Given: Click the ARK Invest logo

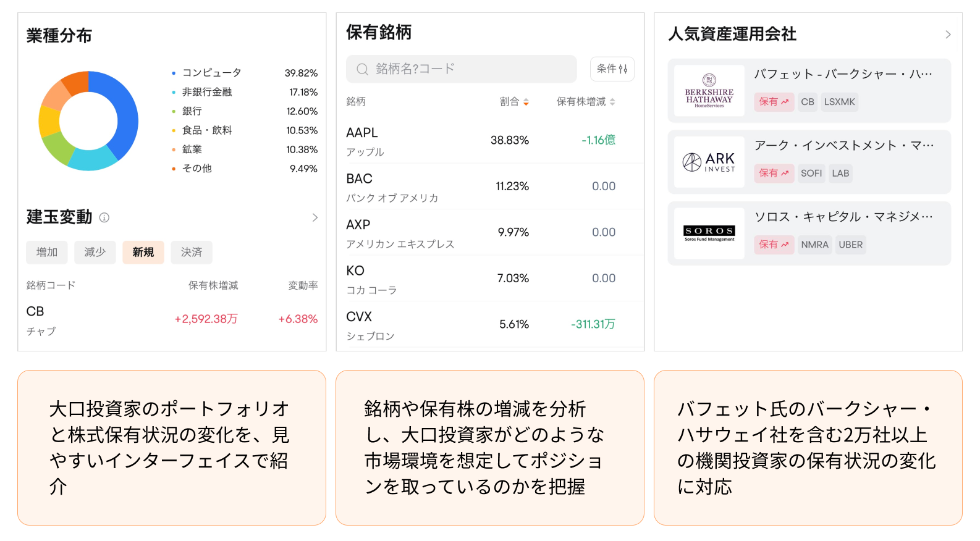Looking at the screenshot, I should (709, 162).
